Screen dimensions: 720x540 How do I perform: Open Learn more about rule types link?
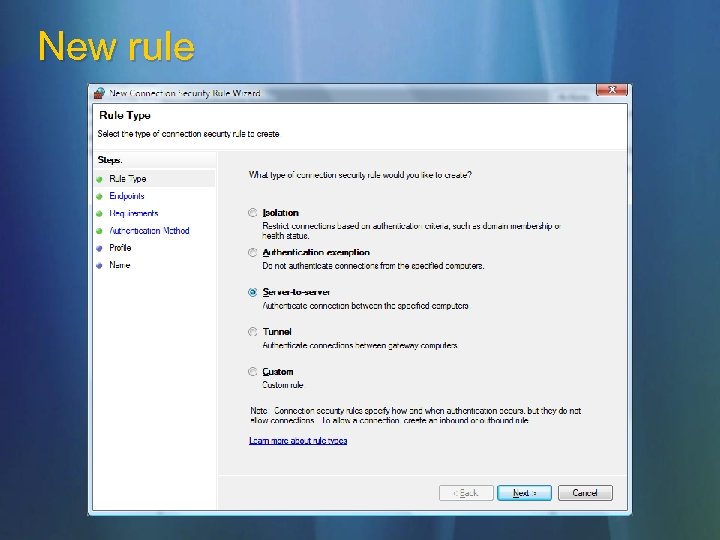(x=298, y=440)
